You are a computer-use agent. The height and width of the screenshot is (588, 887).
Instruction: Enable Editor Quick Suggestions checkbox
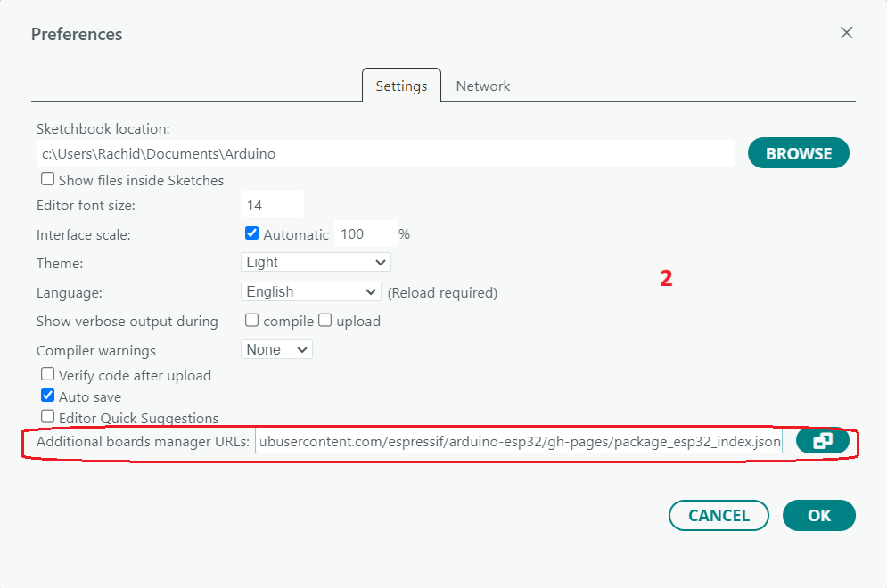tap(48, 417)
